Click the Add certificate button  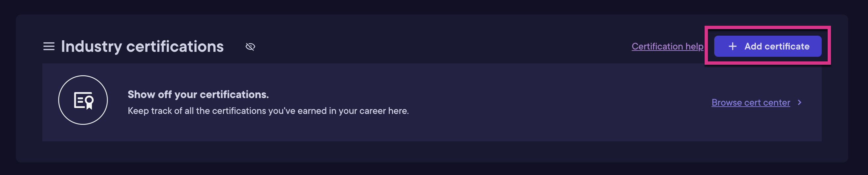tap(767, 47)
